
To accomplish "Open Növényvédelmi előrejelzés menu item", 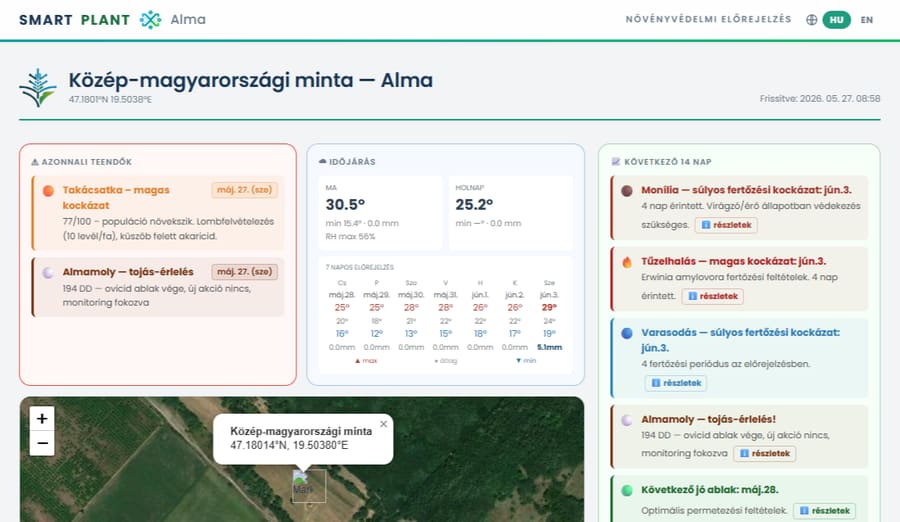I will (708, 20).
